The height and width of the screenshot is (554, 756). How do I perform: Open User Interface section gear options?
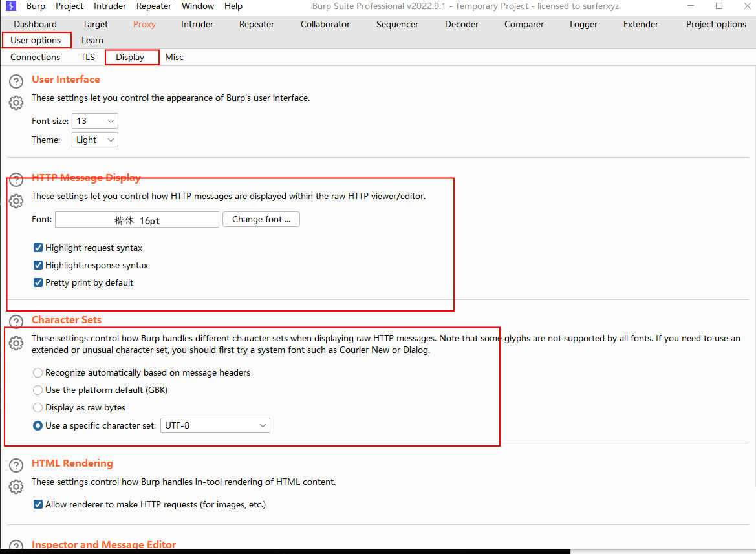(16, 103)
